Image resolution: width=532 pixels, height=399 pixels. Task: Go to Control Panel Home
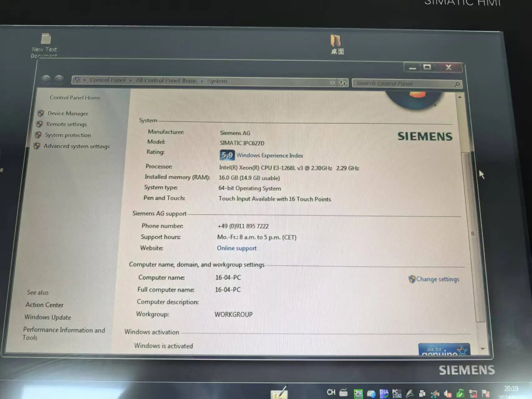click(x=75, y=98)
